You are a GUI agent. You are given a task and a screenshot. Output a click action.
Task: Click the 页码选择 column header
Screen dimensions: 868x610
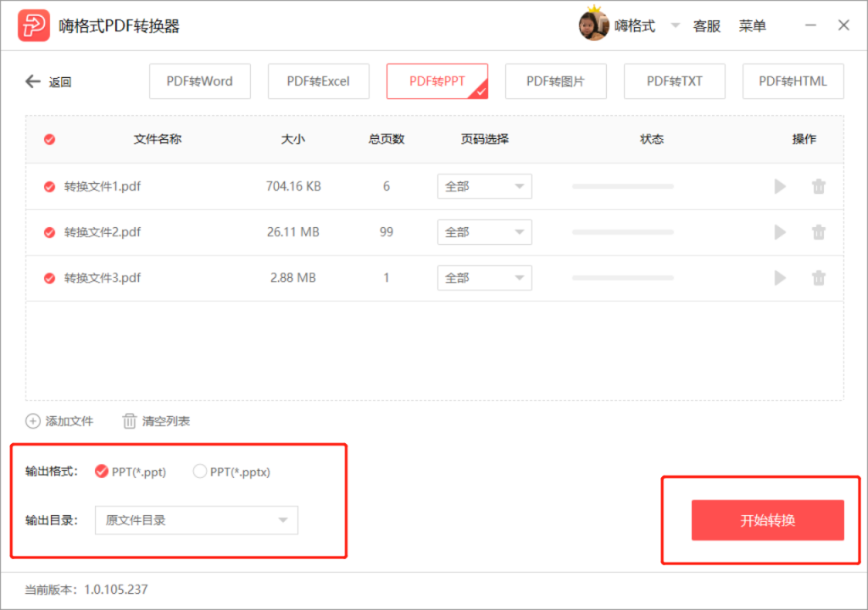coord(485,139)
